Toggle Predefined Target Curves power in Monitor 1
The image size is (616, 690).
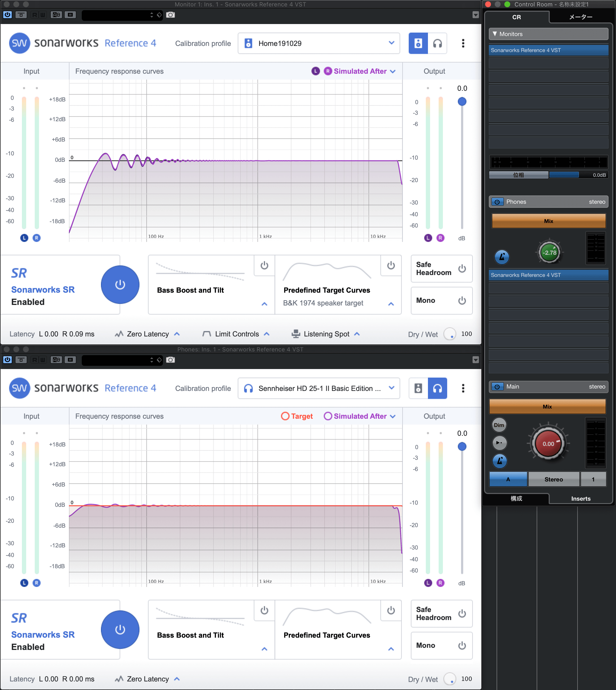click(x=391, y=266)
